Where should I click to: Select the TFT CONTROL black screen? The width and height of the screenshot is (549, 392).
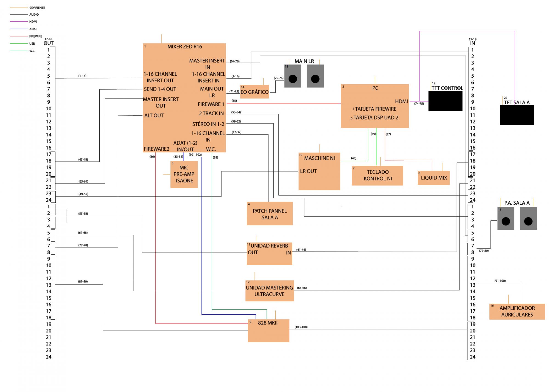445,101
